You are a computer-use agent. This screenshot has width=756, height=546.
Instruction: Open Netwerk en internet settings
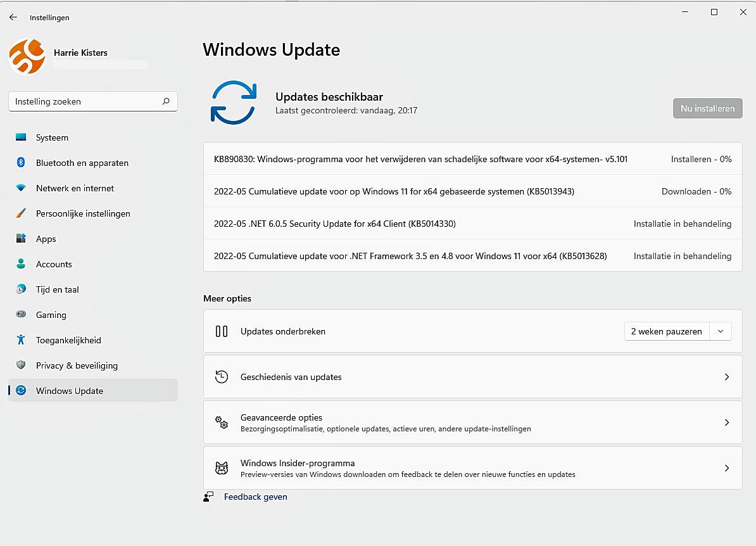pyautogui.click(x=92, y=188)
